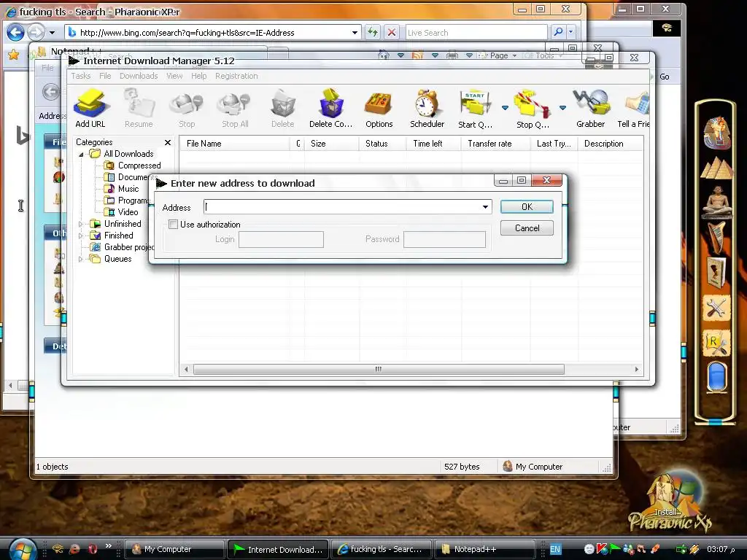Switch to My Computer taskbar button
Viewport: 747px width, 560px height.
click(x=174, y=549)
